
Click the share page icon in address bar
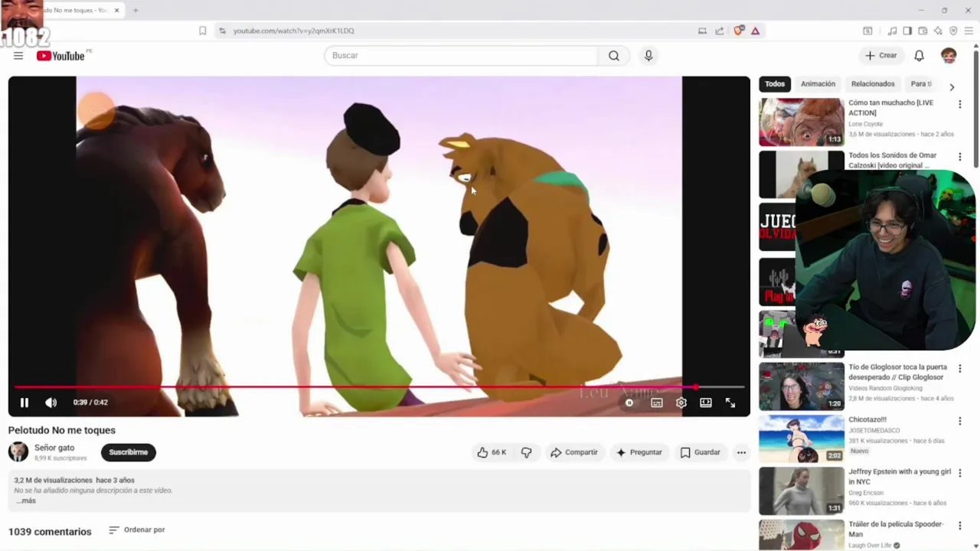[x=720, y=31]
